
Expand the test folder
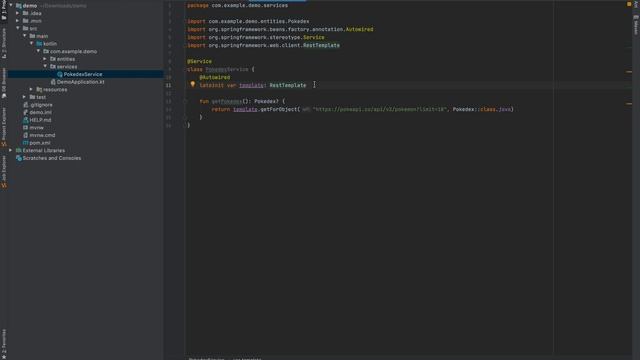tap(24, 97)
